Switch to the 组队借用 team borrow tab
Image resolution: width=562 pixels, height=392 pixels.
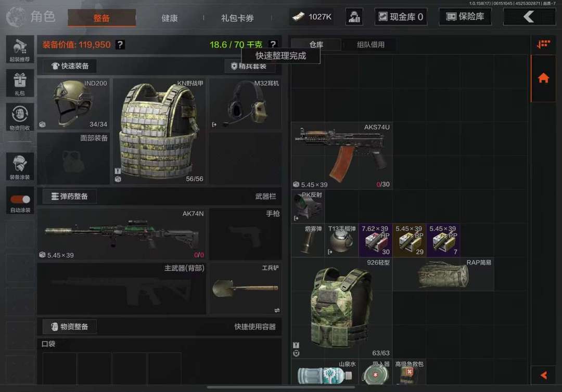(371, 45)
